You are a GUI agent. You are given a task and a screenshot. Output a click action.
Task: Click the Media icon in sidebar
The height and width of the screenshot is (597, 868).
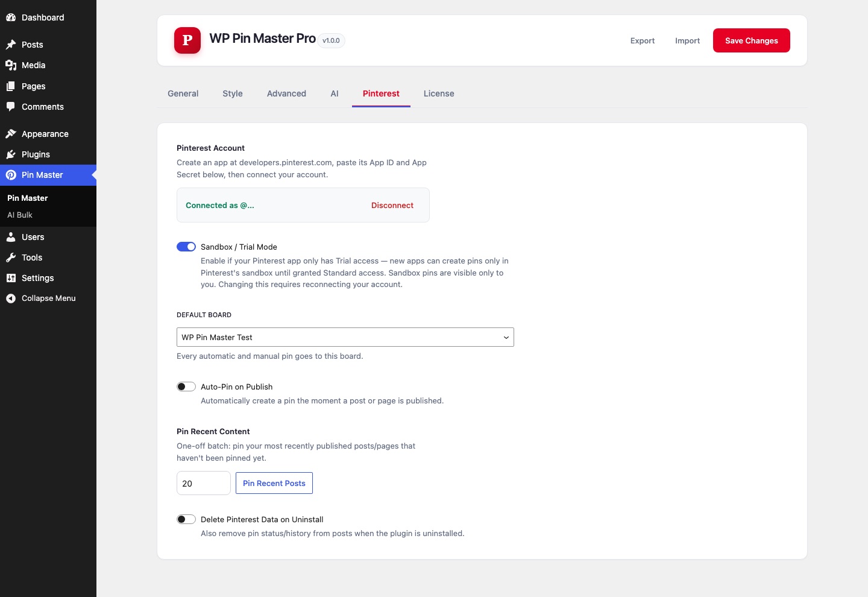click(11, 65)
